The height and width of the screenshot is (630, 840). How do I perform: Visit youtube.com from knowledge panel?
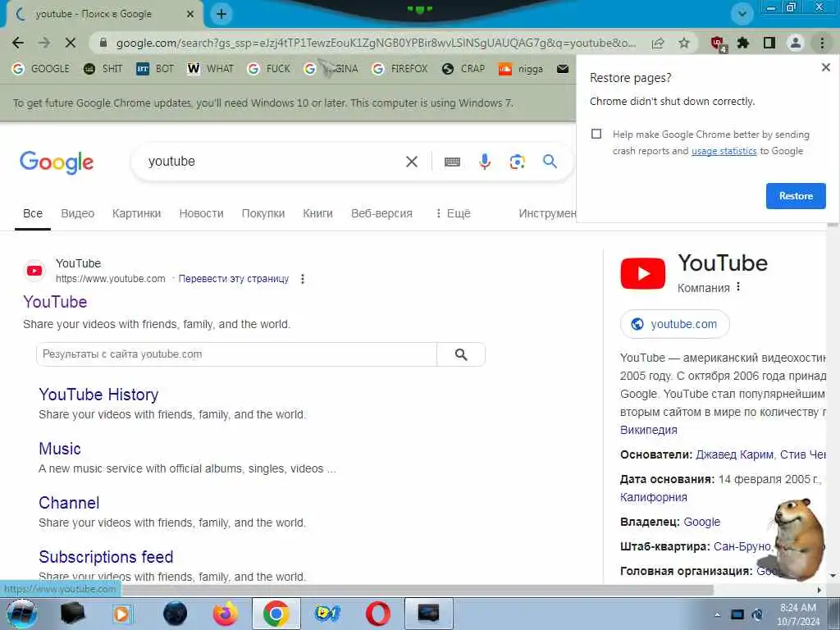[x=675, y=324]
